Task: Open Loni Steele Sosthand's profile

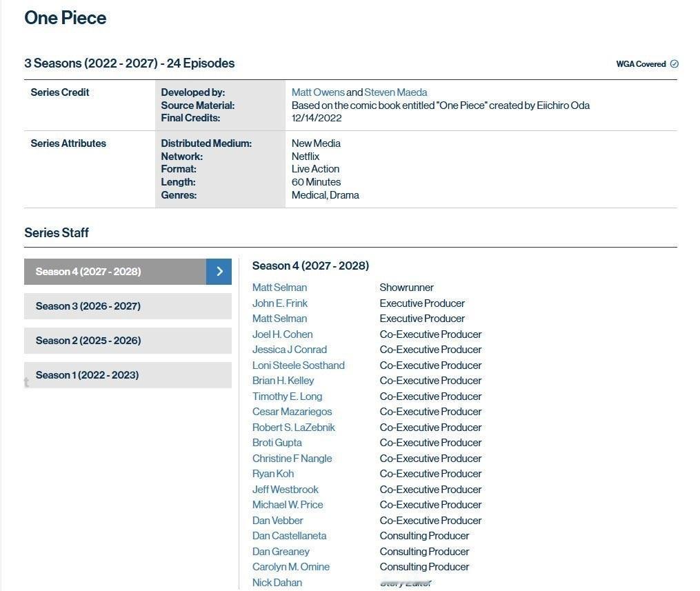Action: click(298, 365)
